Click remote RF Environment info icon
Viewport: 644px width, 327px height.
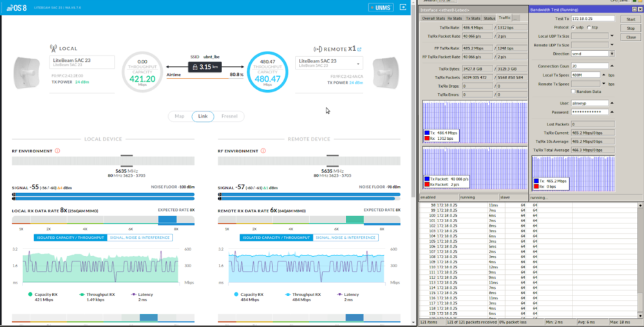[263, 151]
